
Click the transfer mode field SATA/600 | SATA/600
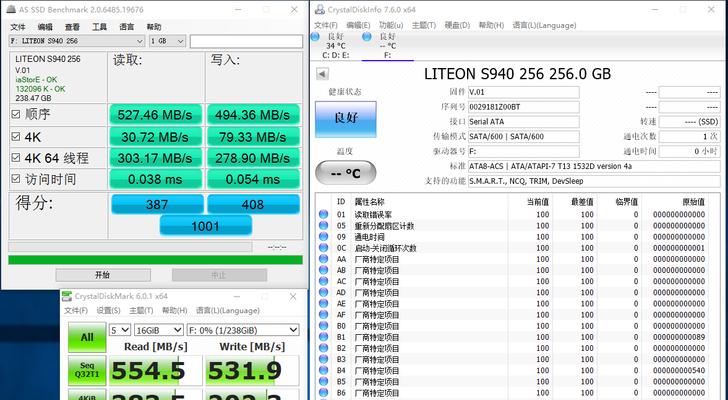[x=523, y=136]
